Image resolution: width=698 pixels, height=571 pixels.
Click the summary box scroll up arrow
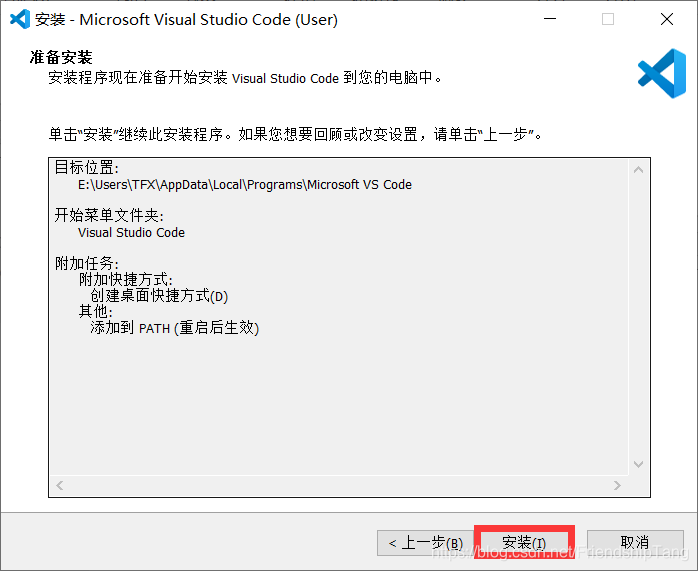pyautogui.click(x=638, y=170)
